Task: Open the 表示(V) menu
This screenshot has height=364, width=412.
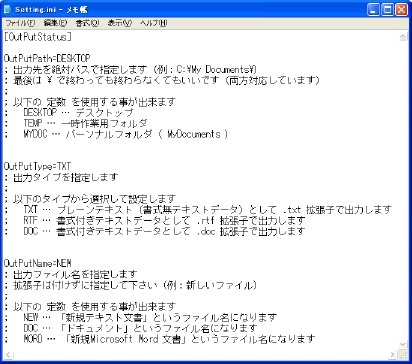Action: [x=119, y=23]
